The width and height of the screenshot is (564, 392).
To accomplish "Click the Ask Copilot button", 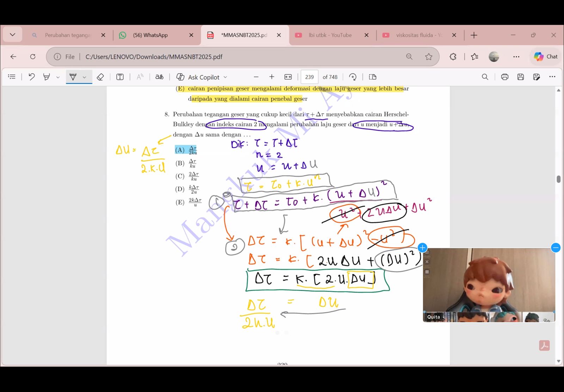I will pyautogui.click(x=198, y=77).
